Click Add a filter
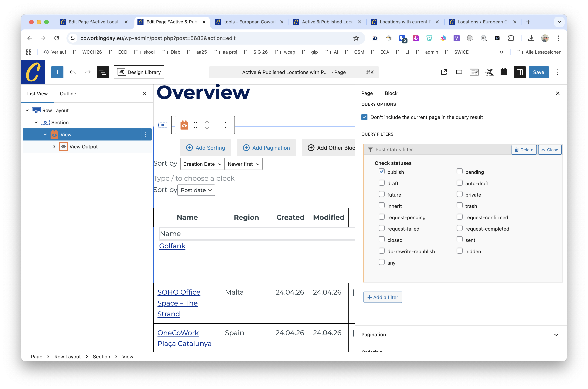Viewport: 588px width, 389px height. [x=383, y=297]
